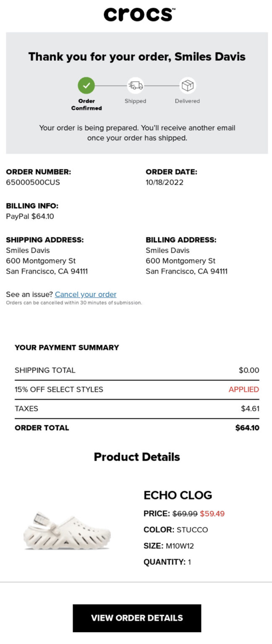Click the VIEW ORDER DETAILS button

tap(136, 618)
